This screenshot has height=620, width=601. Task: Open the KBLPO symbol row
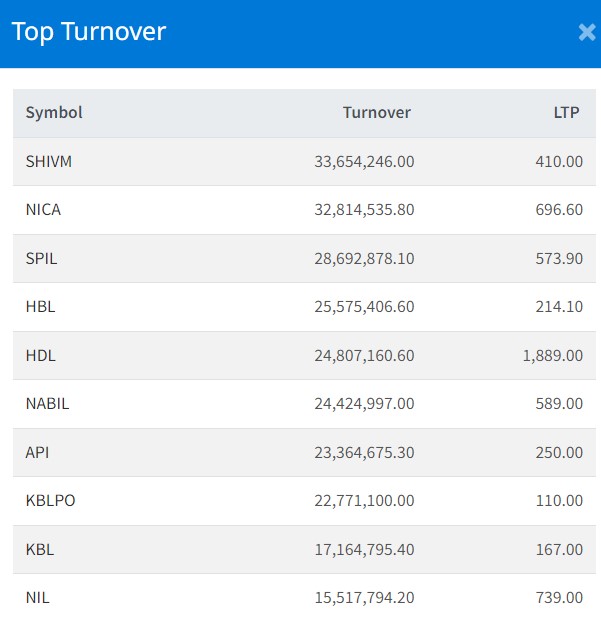(50, 500)
